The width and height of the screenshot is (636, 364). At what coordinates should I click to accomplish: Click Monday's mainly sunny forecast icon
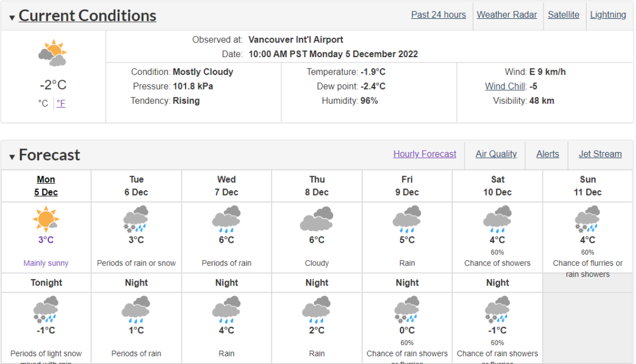pyautogui.click(x=46, y=219)
